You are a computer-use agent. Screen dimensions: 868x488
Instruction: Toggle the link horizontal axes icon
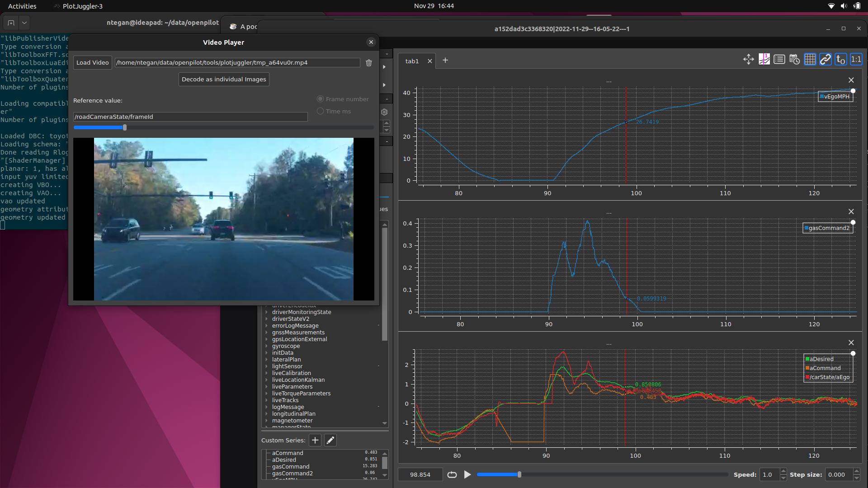tap(826, 60)
